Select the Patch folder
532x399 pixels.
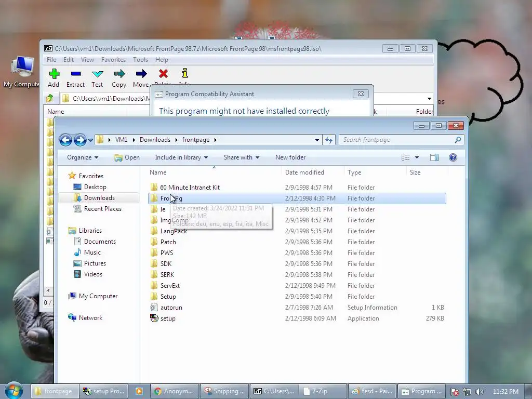[168, 242]
